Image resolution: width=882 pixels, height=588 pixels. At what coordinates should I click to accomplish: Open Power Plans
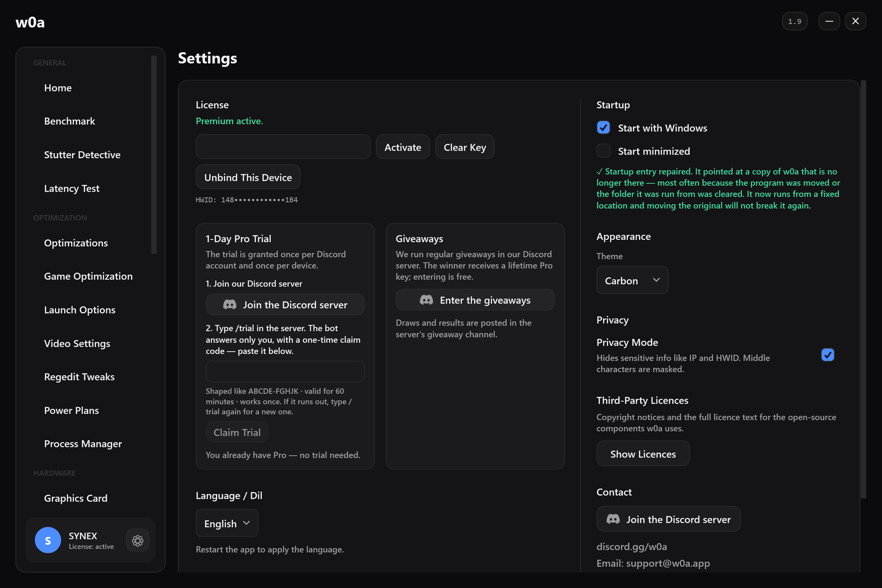[x=72, y=410]
